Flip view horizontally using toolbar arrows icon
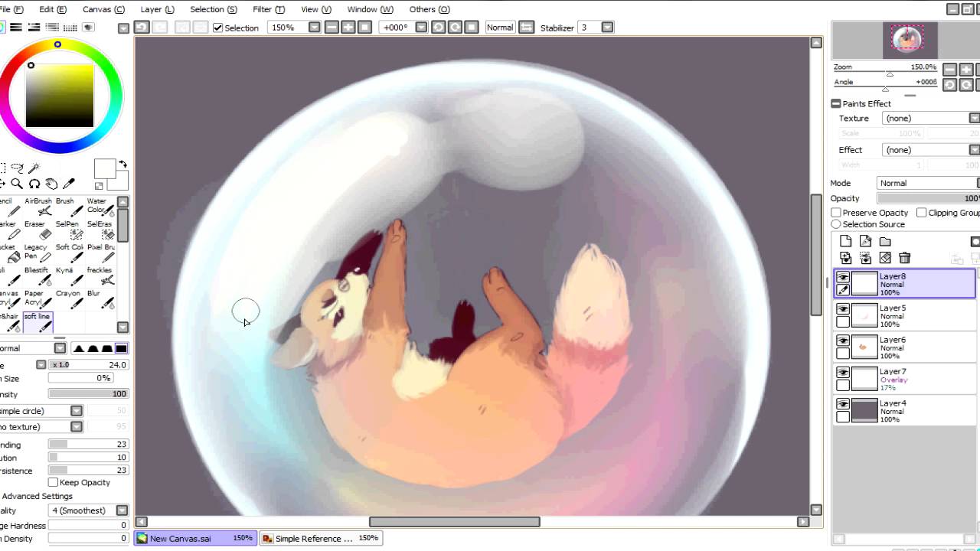 [526, 27]
